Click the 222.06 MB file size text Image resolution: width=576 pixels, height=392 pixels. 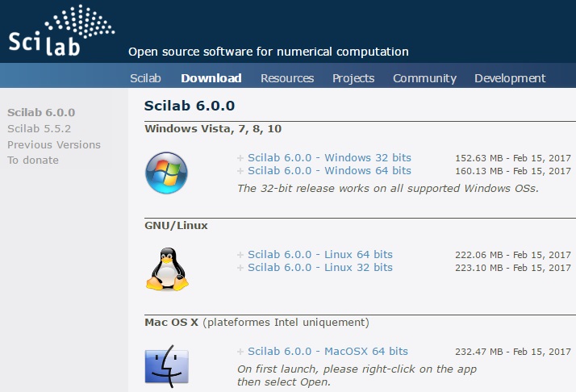[x=479, y=255]
